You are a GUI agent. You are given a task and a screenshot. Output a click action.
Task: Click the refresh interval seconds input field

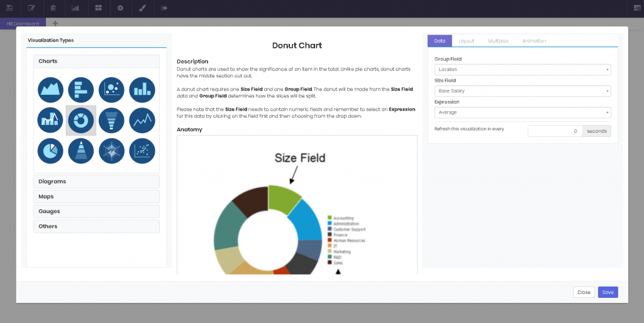click(x=555, y=131)
